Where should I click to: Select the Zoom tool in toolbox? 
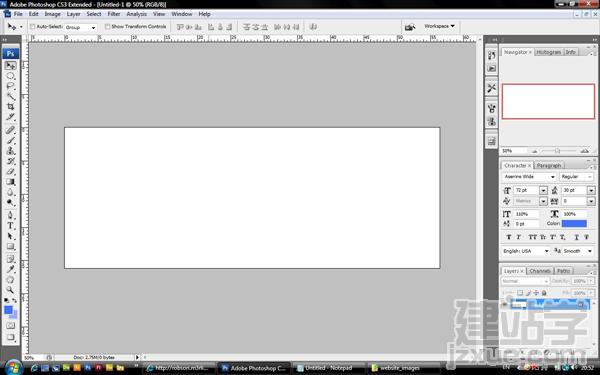(x=10, y=290)
